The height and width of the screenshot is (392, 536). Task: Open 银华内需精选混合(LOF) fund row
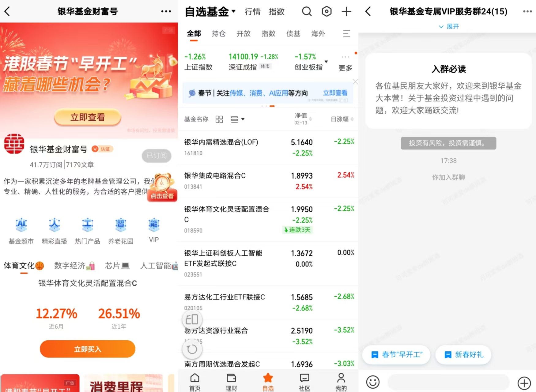coord(268,147)
